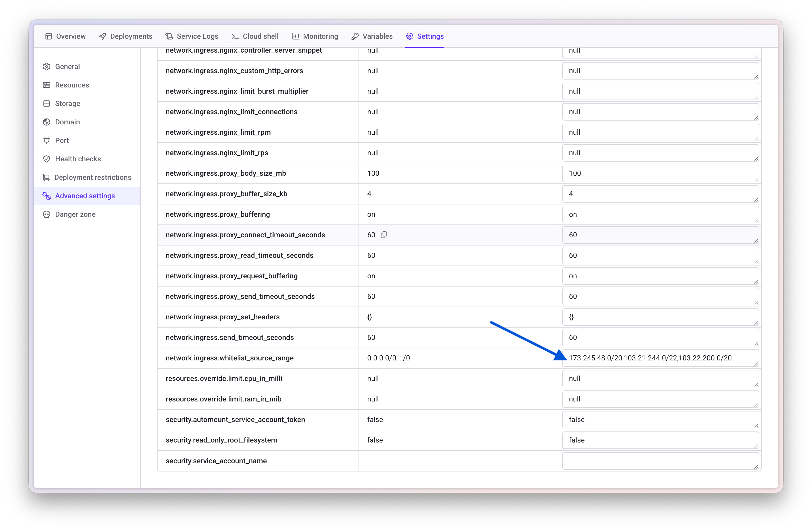
Task: Edit proxy_request_buffering value field
Action: tap(661, 276)
